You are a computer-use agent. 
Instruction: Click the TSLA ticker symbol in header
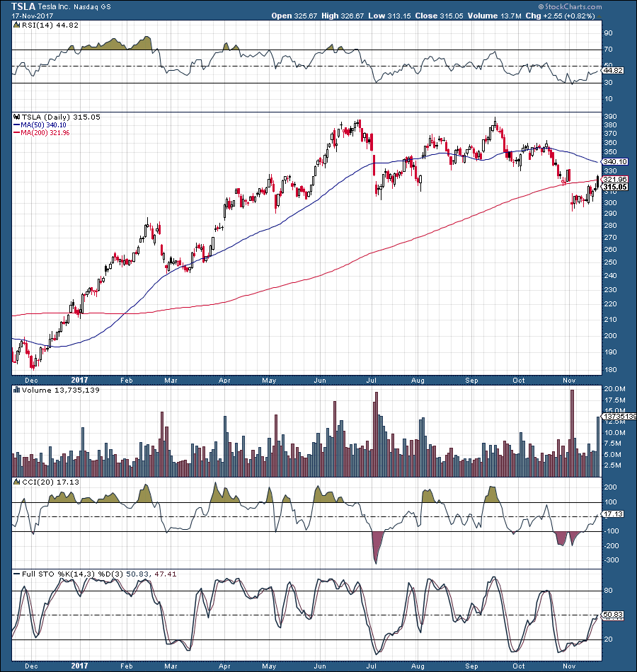[x=23, y=6]
